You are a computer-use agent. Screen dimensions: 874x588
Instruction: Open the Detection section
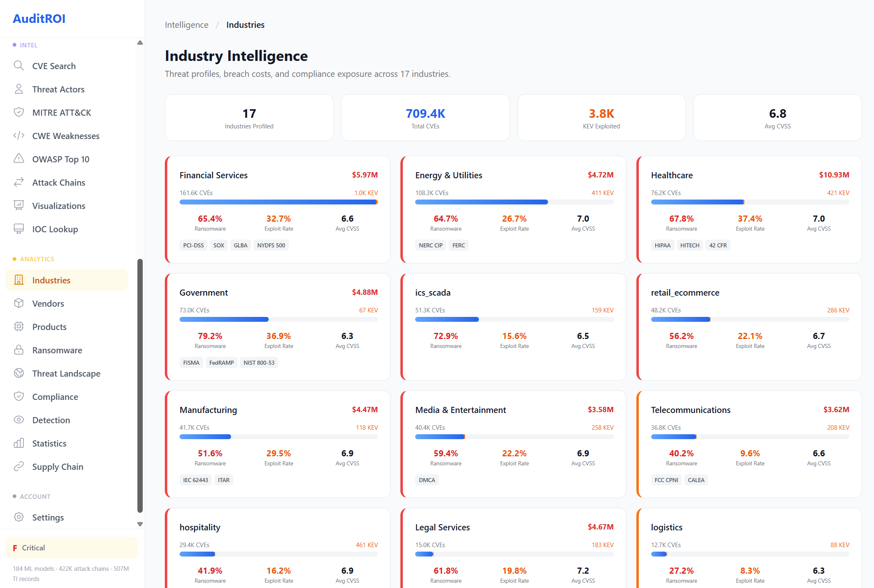51,420
